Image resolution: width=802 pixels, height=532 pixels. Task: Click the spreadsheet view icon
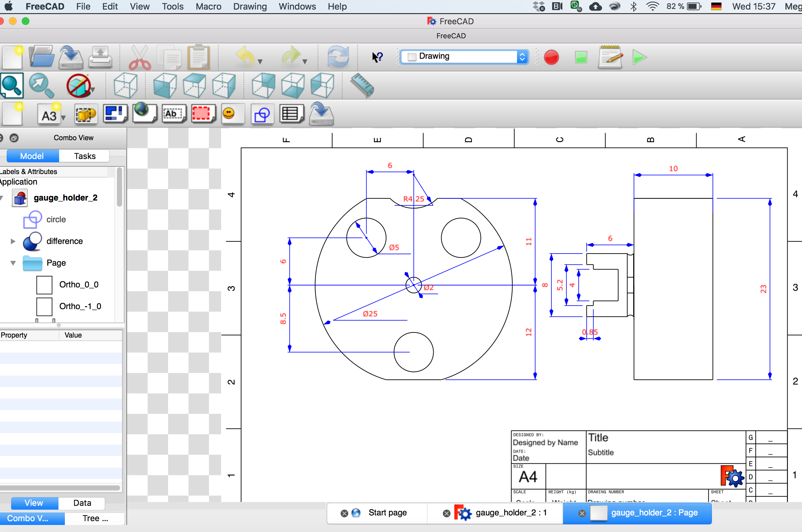(291, 114)
